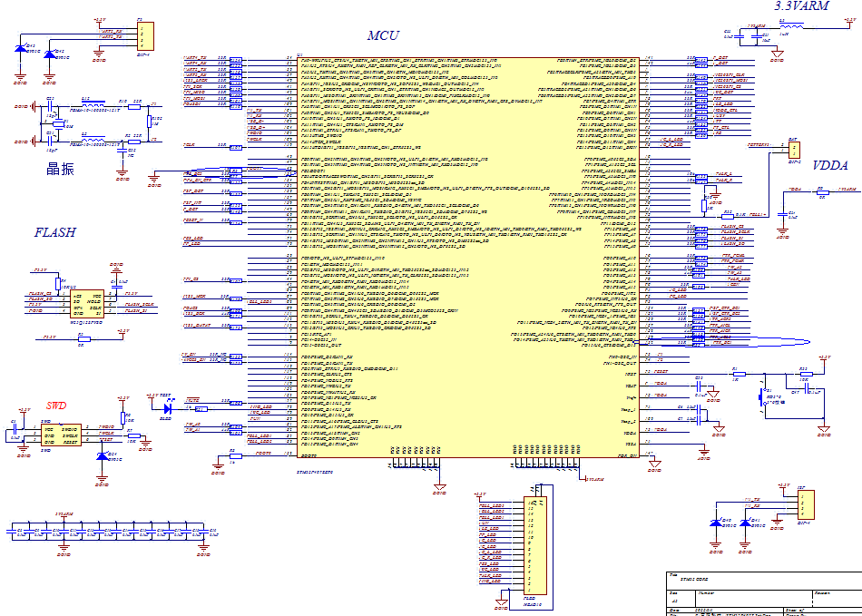Click the DIP-4 connector at top left
Viewport: 862px width, 616px height.
click(x=142, y=35)
